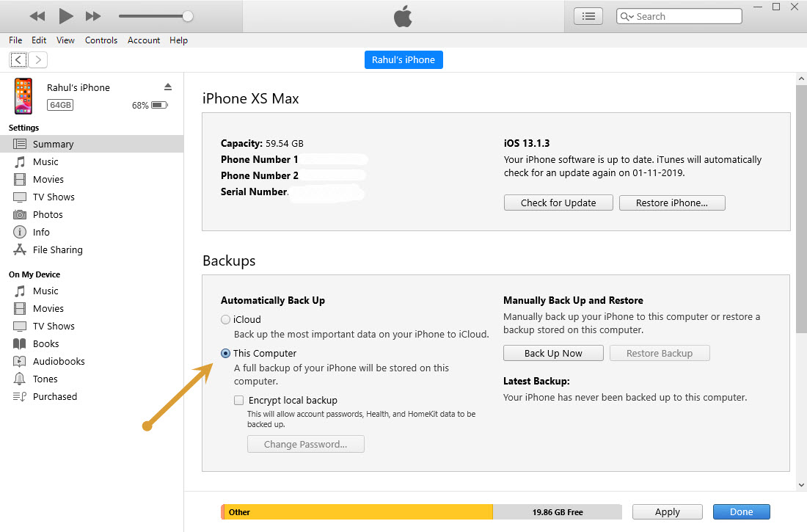Click the fast-forward playback button

click(93, 16)
